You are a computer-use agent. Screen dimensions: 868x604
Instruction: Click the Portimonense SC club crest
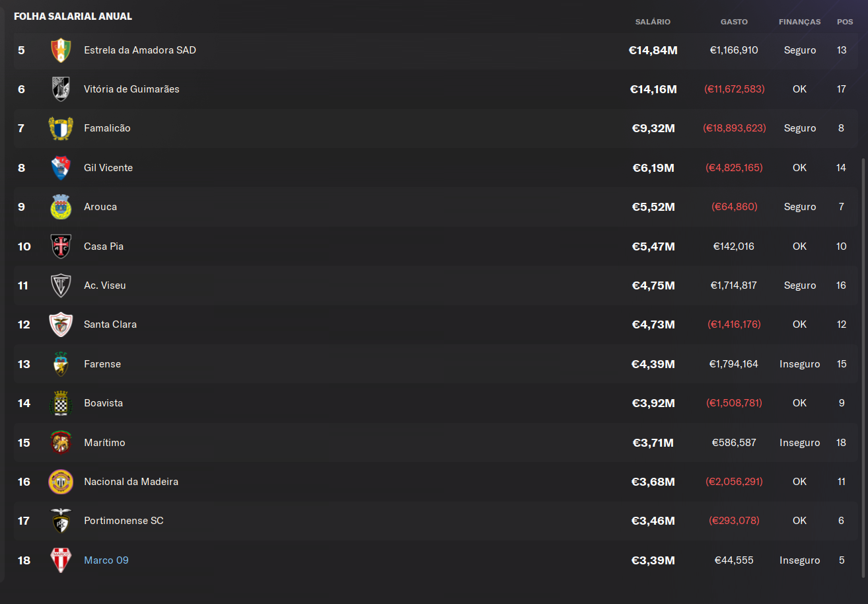point(61,521)
